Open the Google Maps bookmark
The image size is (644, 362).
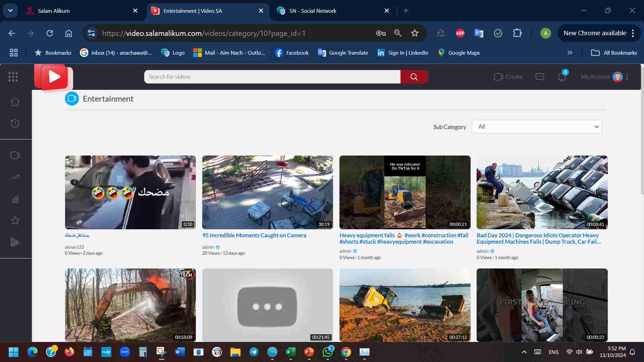tap(459, 53)
